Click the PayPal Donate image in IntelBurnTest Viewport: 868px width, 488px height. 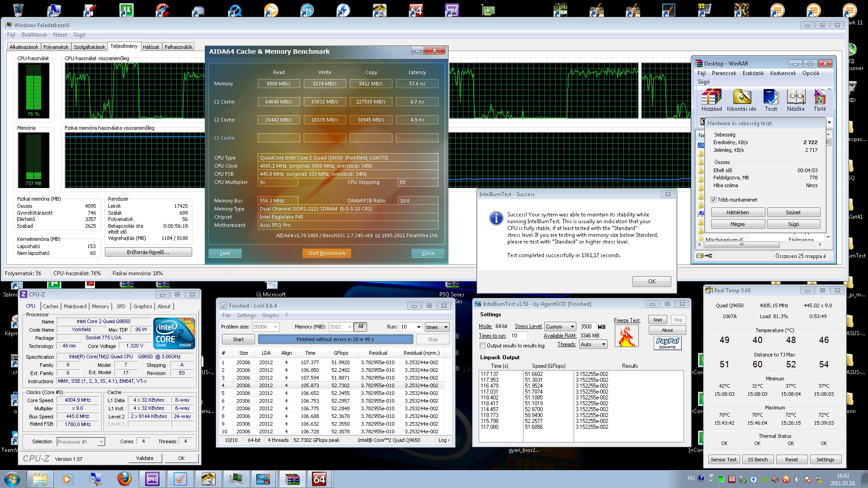(667, 343)
